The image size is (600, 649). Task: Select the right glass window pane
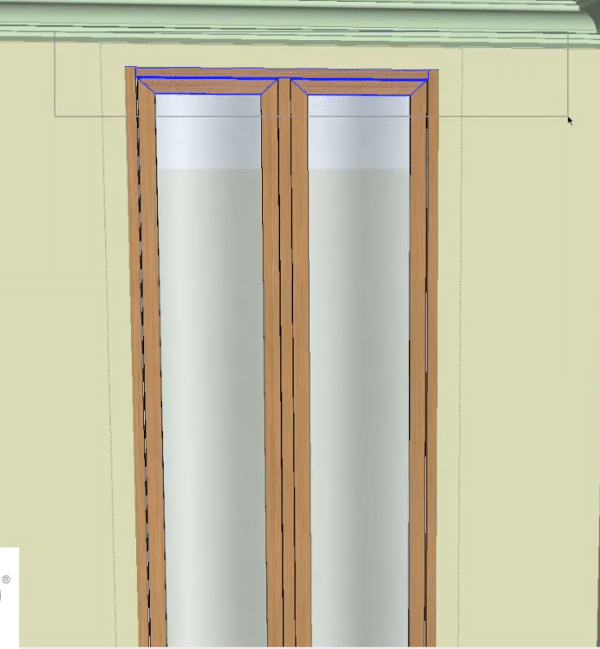[359, 368]
